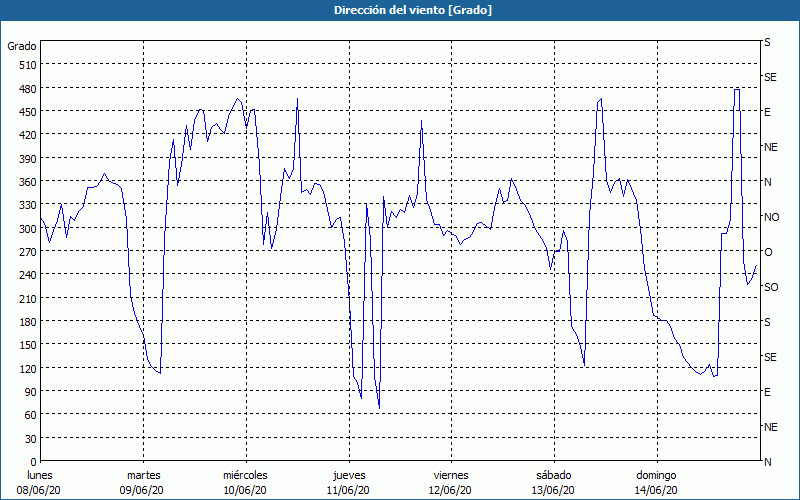The width and height of the screenshot is (800, 500).
Task: Select the 150 y-axis value
Action: coord(28,345)
